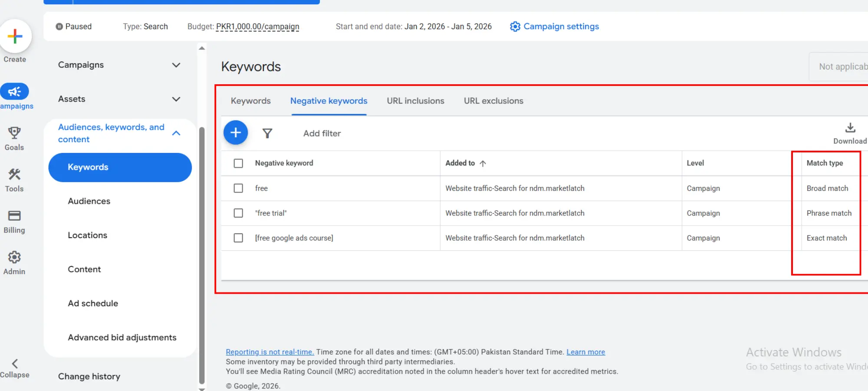Click the Added to sort arrow
This screenshot has width=868, height=391.
point(483,163)
